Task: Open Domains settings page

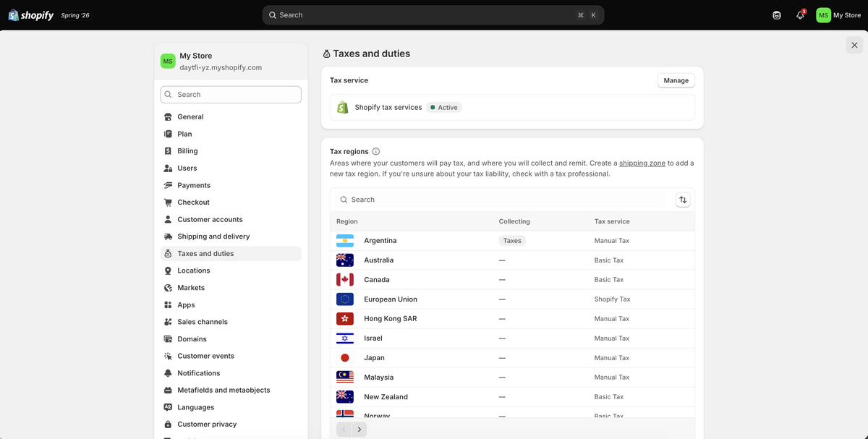Action: pyautogui.click(x=231, y=339)
